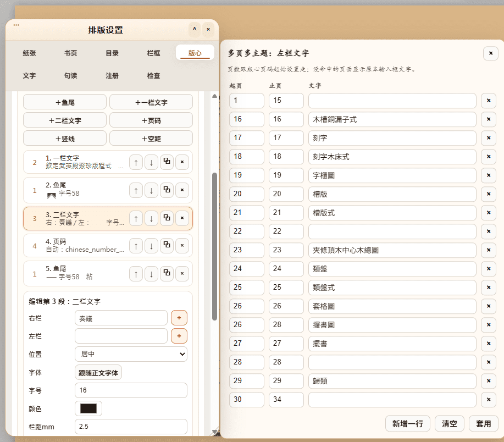Select the 4. 页码 segment row
The image size is (504, 442).
[x=108, y=246]
